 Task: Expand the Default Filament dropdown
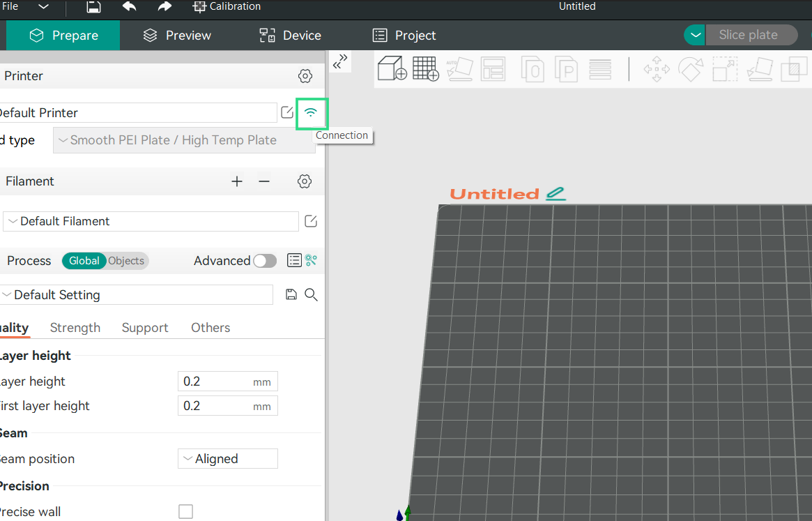click(x=151, y=221)
